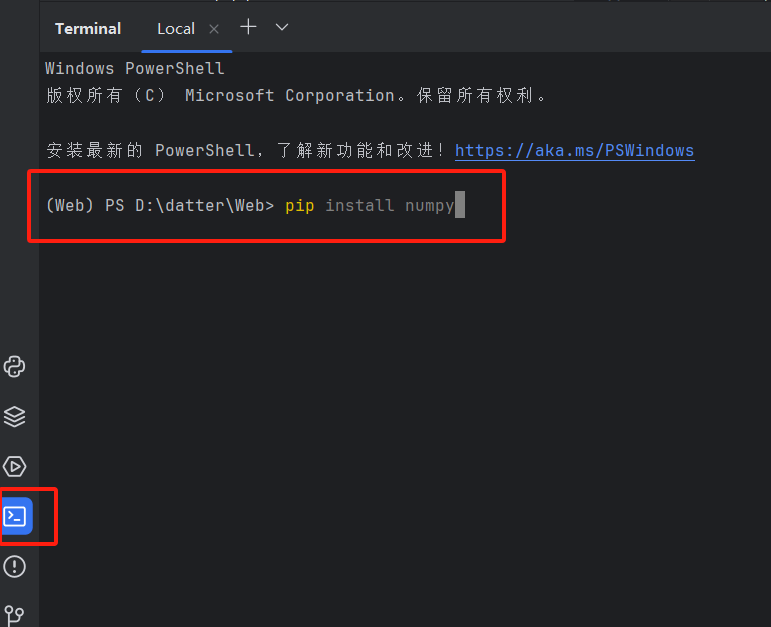Click the Terminal panel title
The width and height of the screenshot is (771, 627).
click(88, 29)
